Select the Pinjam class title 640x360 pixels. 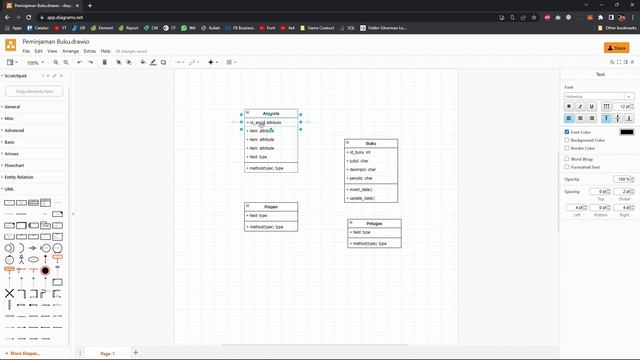[x=271, y=207]
